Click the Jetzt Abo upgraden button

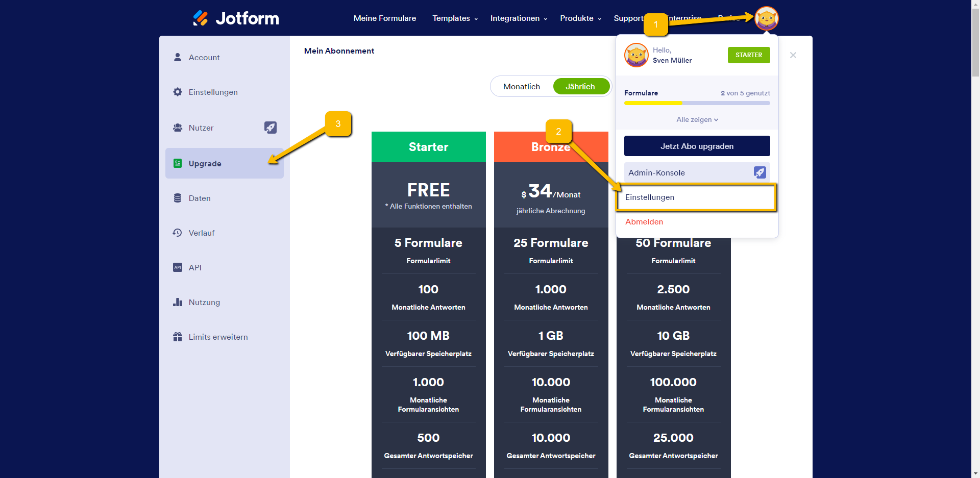(x=697, y=146)
